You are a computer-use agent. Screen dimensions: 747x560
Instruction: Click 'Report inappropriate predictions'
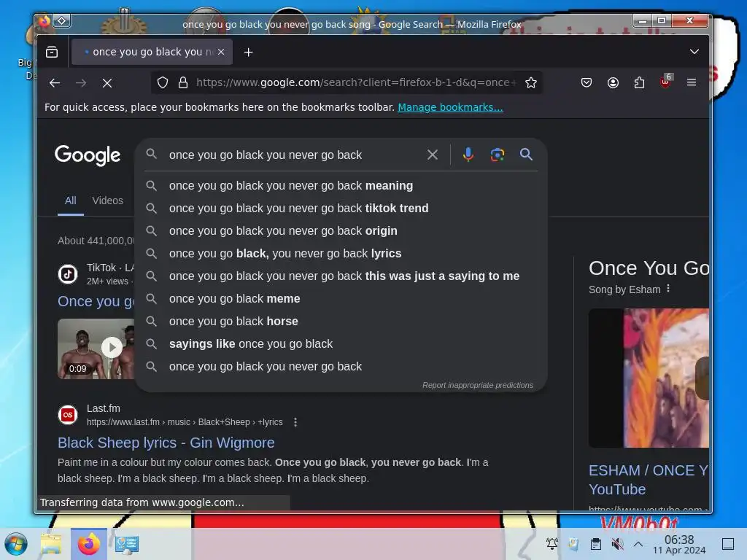click(477, 385)
